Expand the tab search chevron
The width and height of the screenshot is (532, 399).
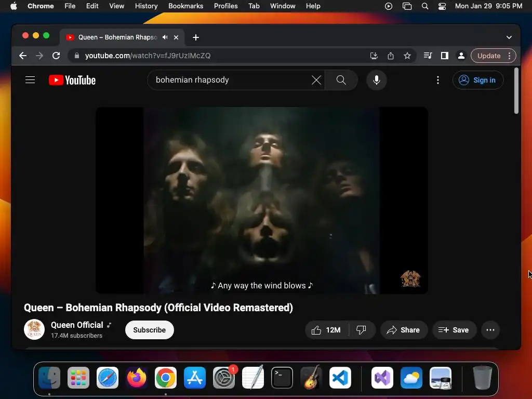[509, 37]
